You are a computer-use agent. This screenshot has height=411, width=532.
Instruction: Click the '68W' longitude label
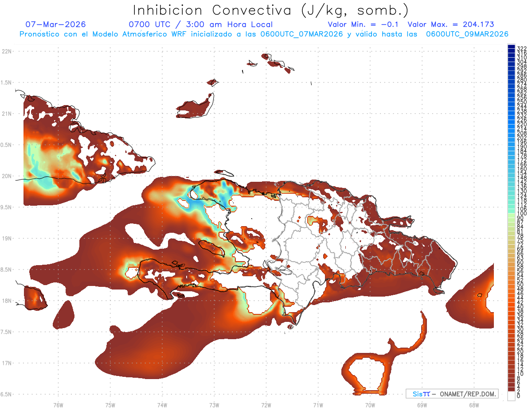(474, 405)
